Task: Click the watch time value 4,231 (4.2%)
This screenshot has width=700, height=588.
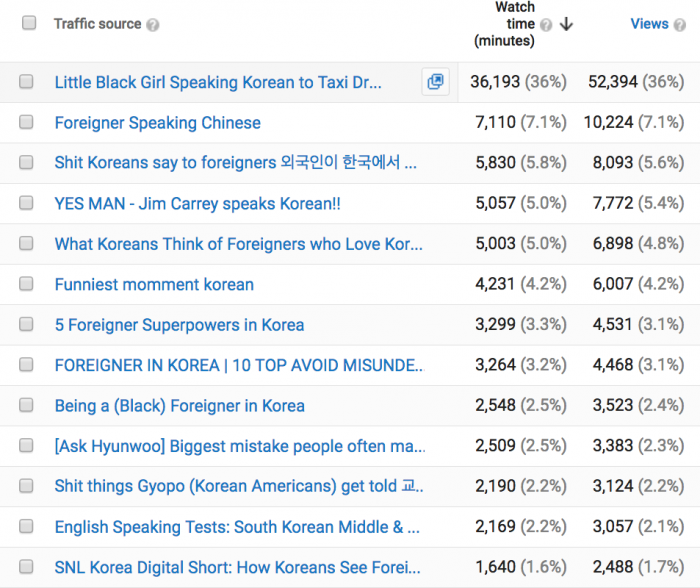Action: (521, 284)
